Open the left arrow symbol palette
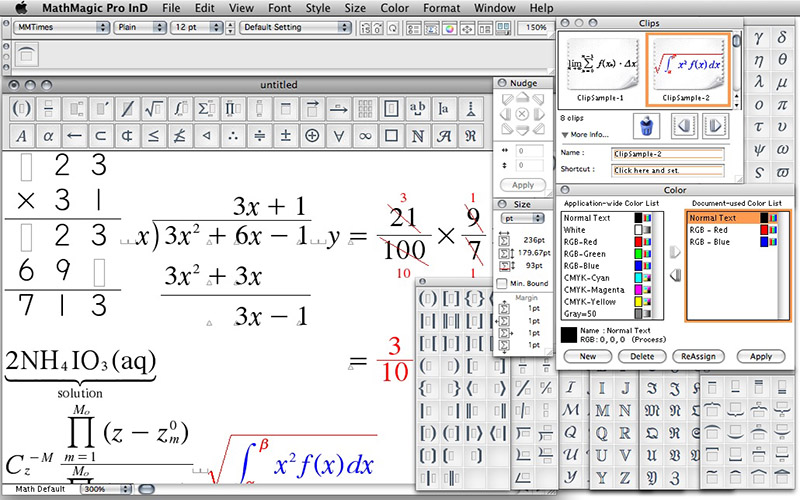The width and height of the screenshot is (800, 500). click(75, 136)
